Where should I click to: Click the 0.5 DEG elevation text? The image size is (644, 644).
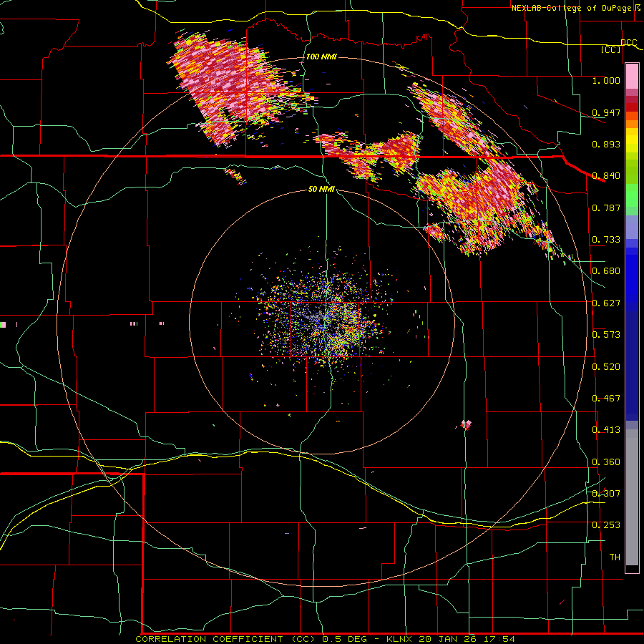[346, 639]
